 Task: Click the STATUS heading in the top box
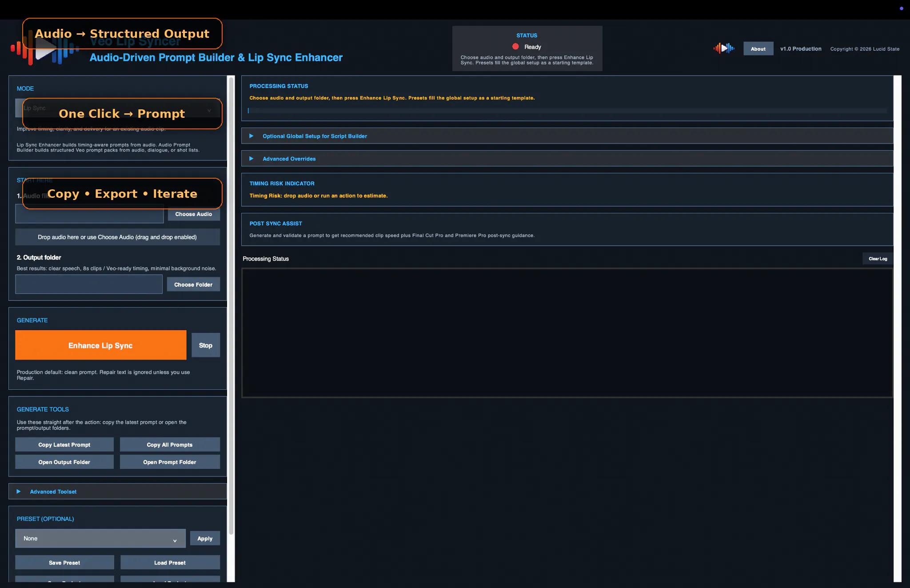(x=527, y=36)
